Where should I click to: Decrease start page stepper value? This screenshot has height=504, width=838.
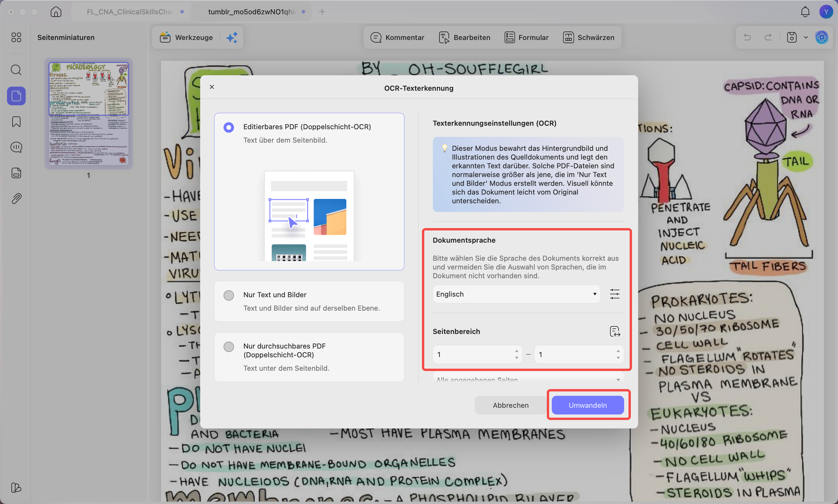[517, 358]
